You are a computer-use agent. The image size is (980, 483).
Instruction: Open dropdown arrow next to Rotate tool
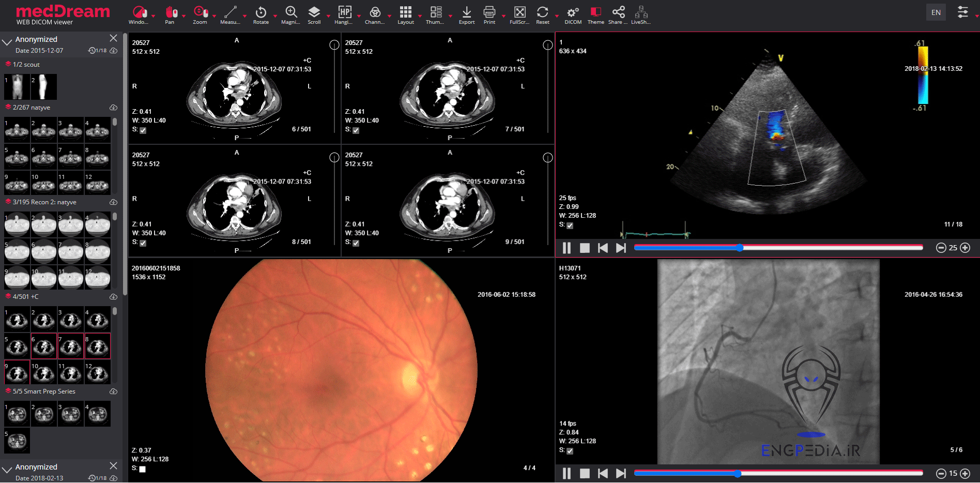tap(275, 16)
